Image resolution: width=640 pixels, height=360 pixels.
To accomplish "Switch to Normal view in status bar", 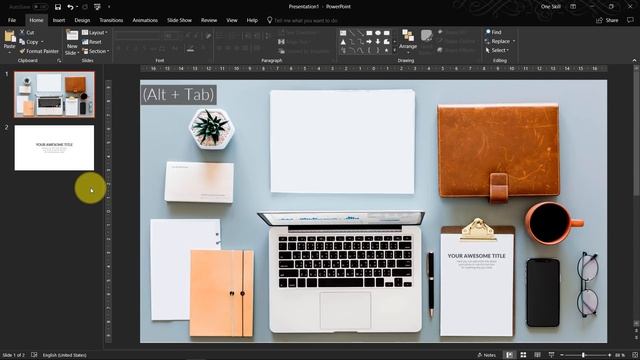I will (509, 355).
